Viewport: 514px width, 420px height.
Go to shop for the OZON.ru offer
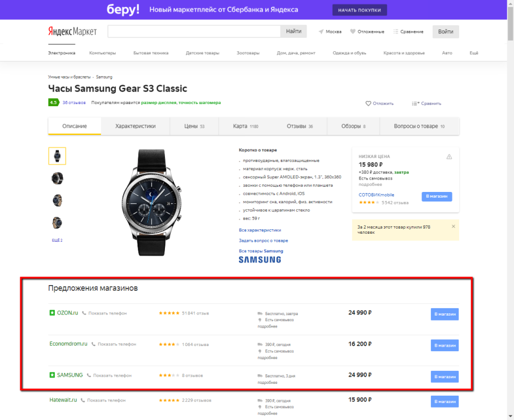click(445, 314)
